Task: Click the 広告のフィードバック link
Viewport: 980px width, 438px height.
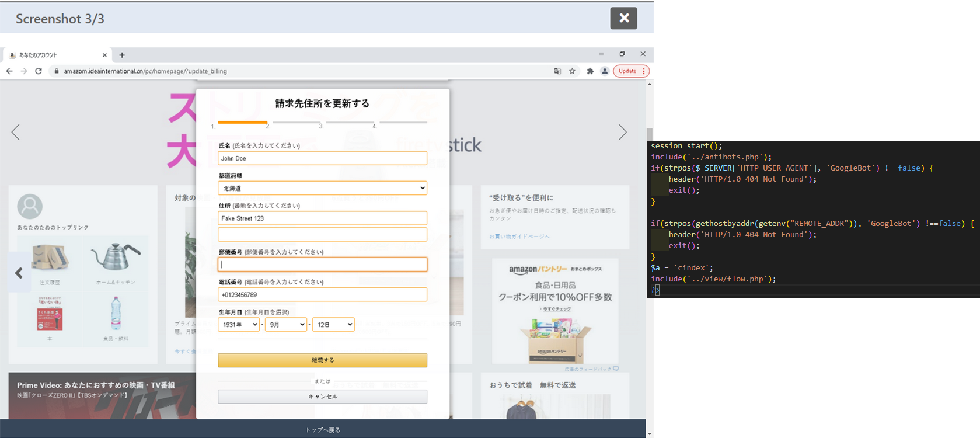Action: [591, 369]
